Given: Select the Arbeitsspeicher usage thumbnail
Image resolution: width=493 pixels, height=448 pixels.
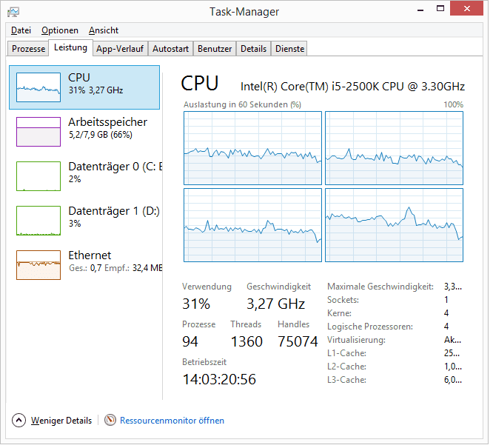Looking at the screenshot, I should [38, 131].
